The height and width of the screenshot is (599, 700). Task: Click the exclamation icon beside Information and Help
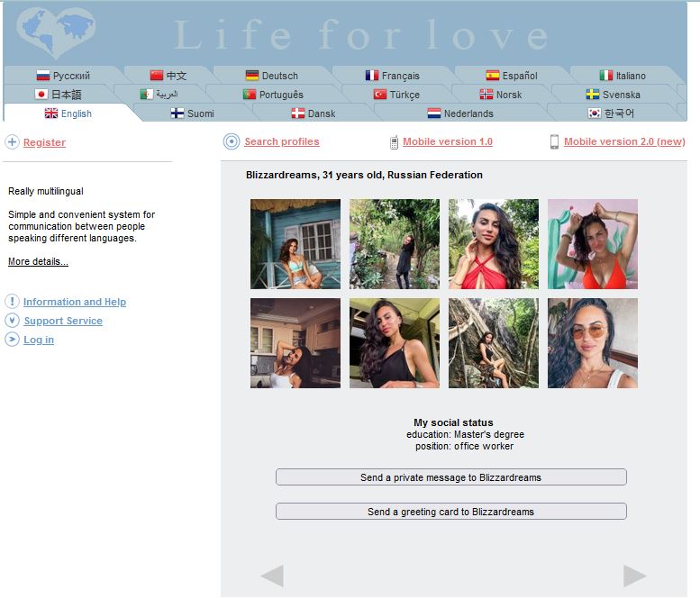[12, 301]
